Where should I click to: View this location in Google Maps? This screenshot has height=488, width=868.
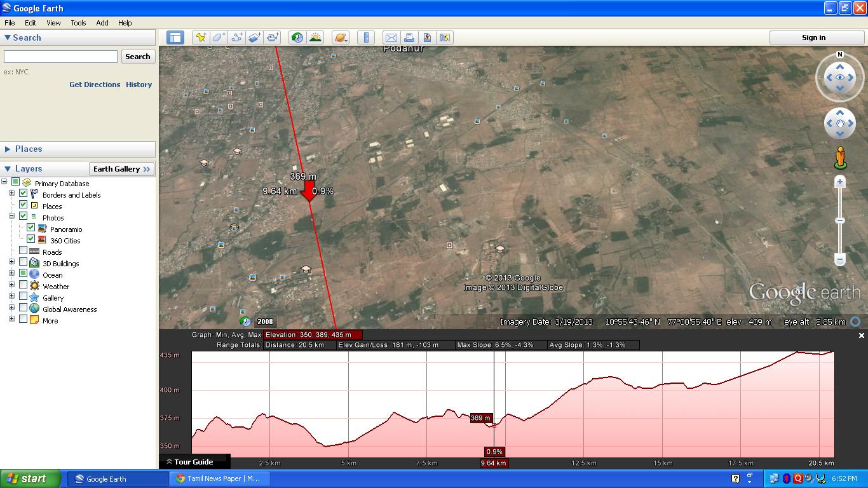pos(427,37)
